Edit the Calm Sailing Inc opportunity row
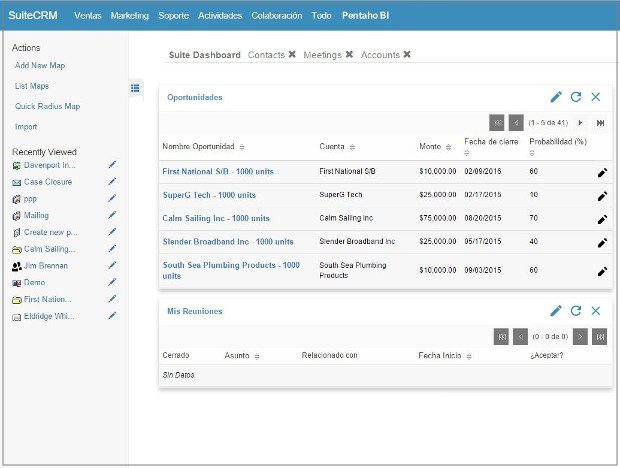 tap(602, 218)
